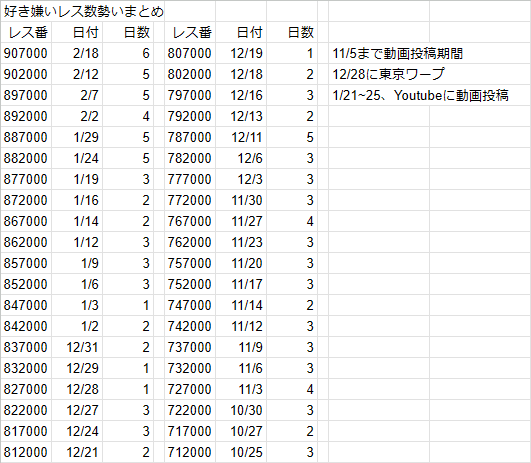The image size is (531, 463).
Task: Click the 737000 cell
Action: [190, 347]
